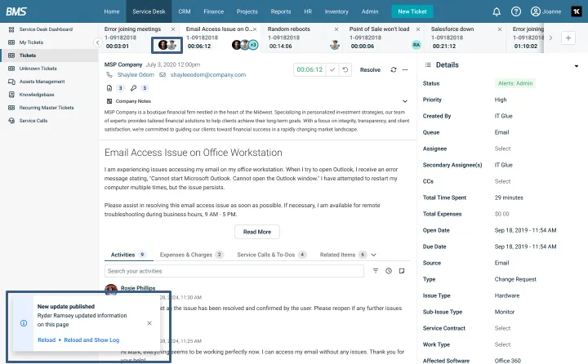The width and height of the screenshot is (588, 364).
Task: Expand more tabs after Related Items
Action: point(373,255)
